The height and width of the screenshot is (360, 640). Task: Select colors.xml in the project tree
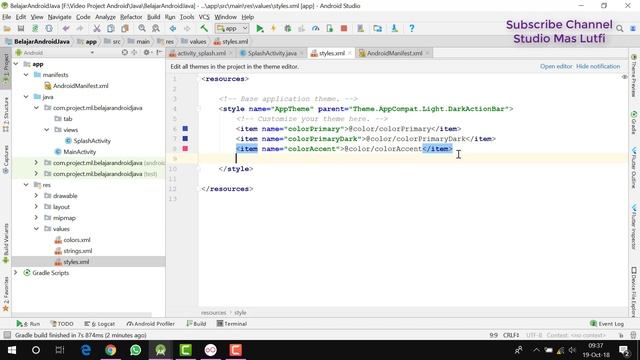point(77,240)
